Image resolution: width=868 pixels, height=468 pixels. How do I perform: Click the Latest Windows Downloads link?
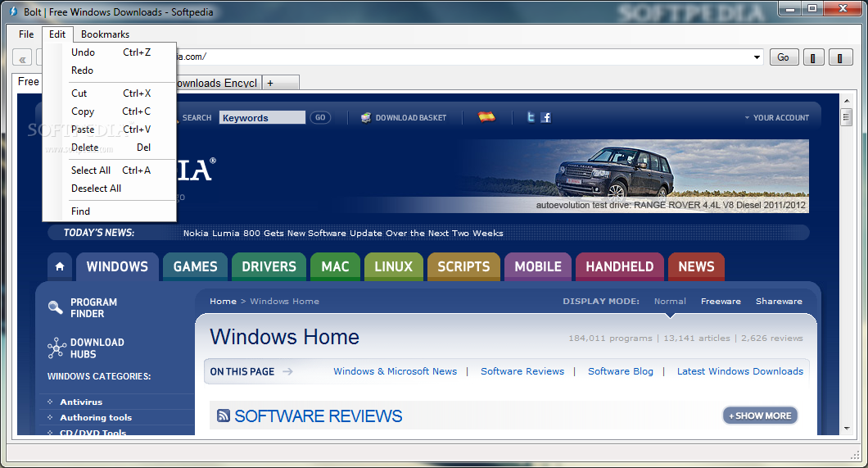[x=740, y=371]
